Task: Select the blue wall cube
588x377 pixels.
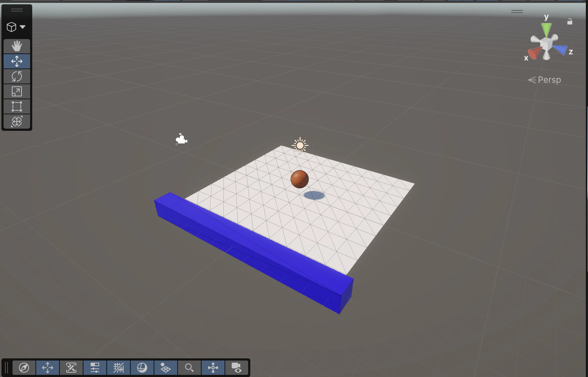Action: 254,253
